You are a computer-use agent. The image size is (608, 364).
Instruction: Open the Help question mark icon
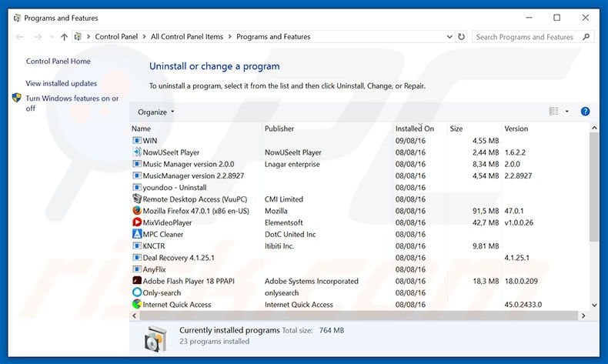click(x=585, y=112)
